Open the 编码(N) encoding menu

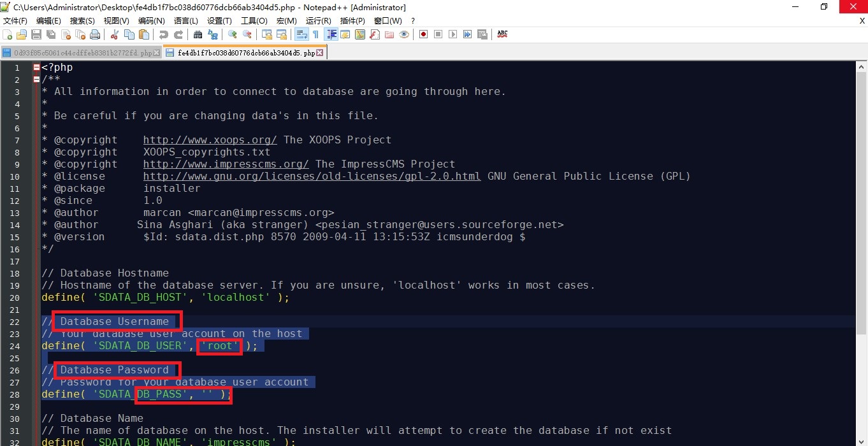(x=151, y=21)
